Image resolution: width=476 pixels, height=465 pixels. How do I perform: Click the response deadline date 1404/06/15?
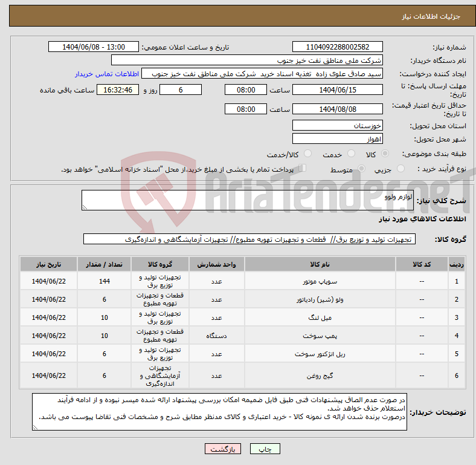point(337,89)
